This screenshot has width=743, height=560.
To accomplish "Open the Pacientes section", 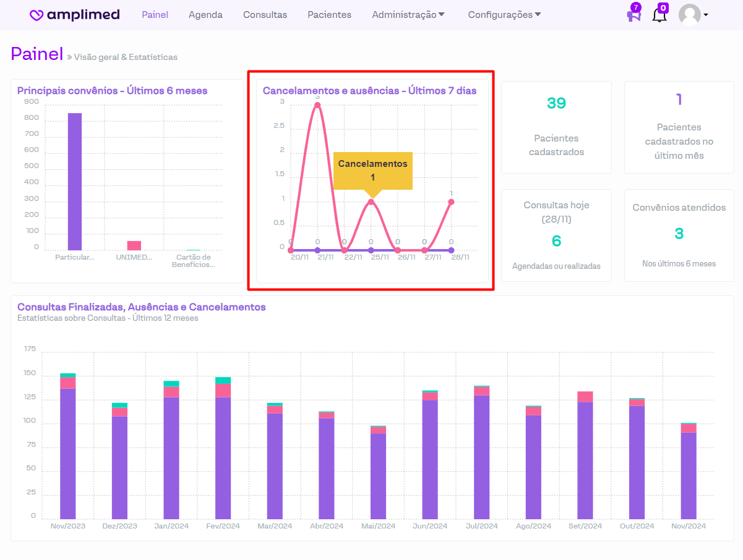I will click(329, 15).
